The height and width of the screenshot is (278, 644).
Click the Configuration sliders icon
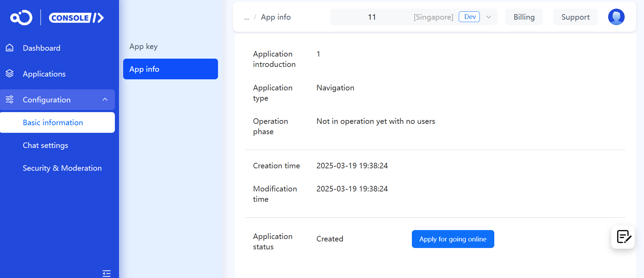point(10,99)
